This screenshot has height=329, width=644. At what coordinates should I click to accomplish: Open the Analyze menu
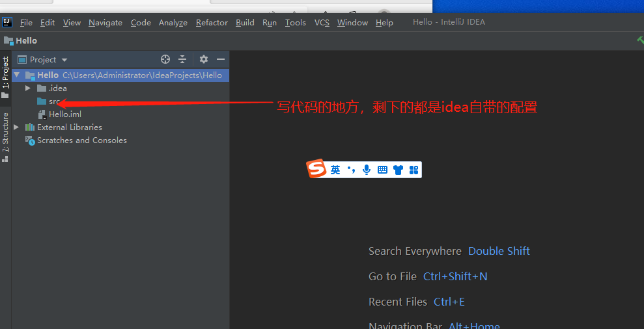tap(173, 23)
